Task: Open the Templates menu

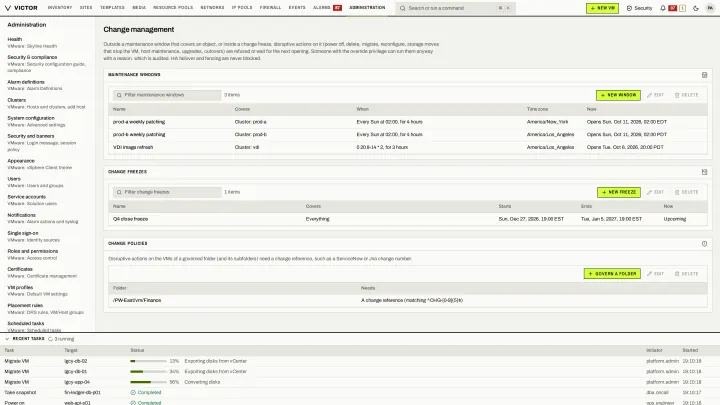Action: click(112, 8)
